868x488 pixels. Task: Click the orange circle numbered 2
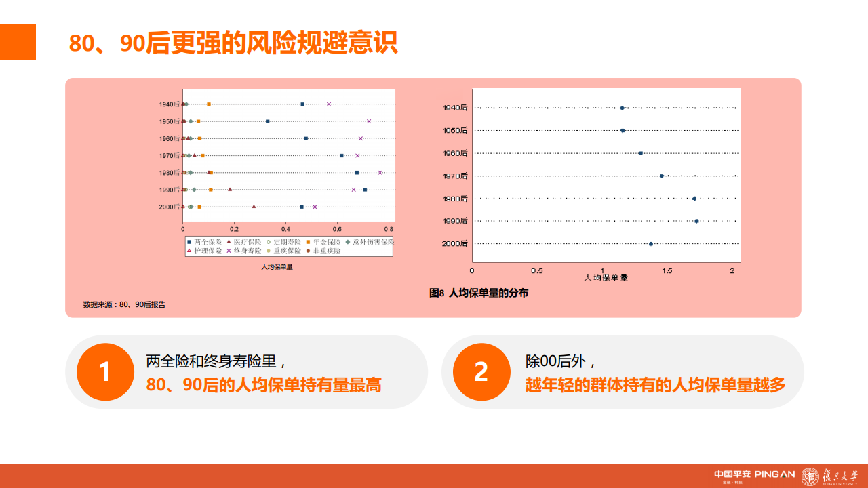(x=481, y=371)
